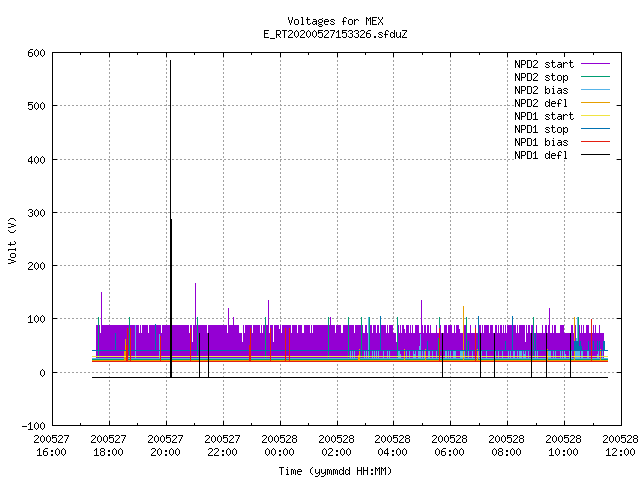Click the 'NPD1 defl' legend label

(541, 156)
